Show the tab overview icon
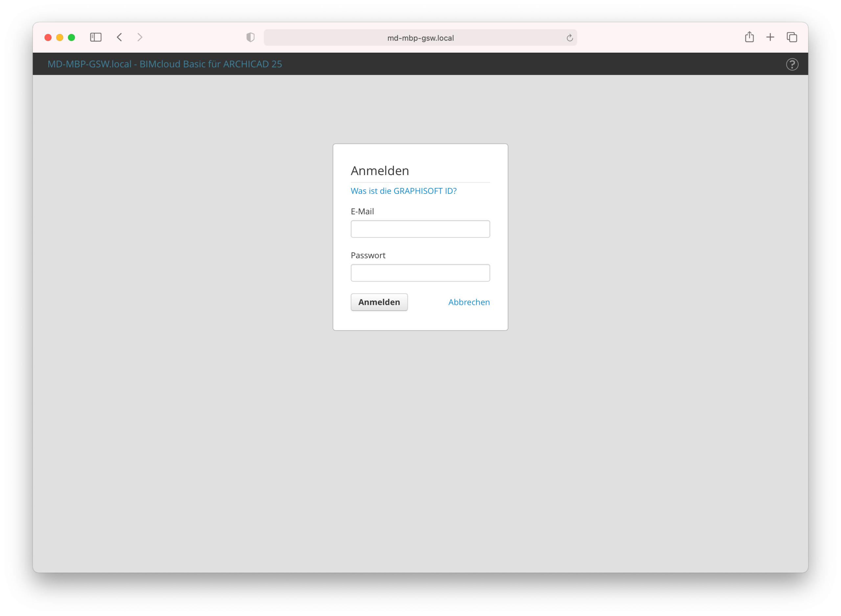 791,37
